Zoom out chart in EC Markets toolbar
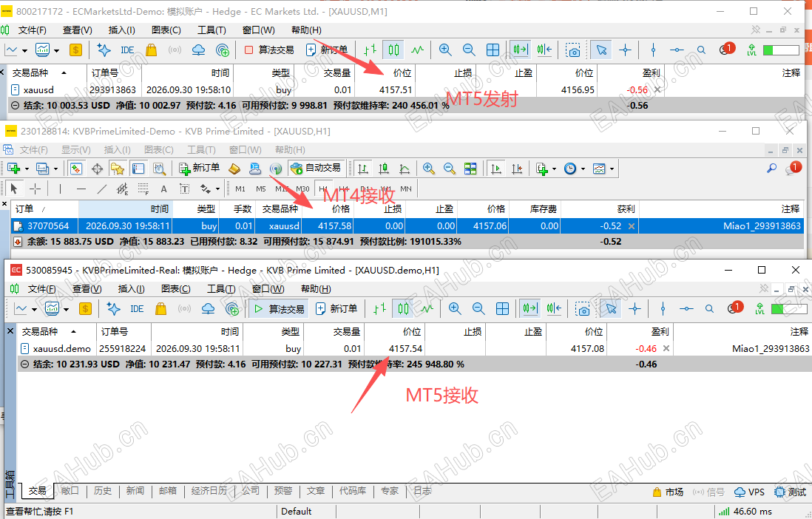Viewport: 812px width, 519px height. point(469,50)
